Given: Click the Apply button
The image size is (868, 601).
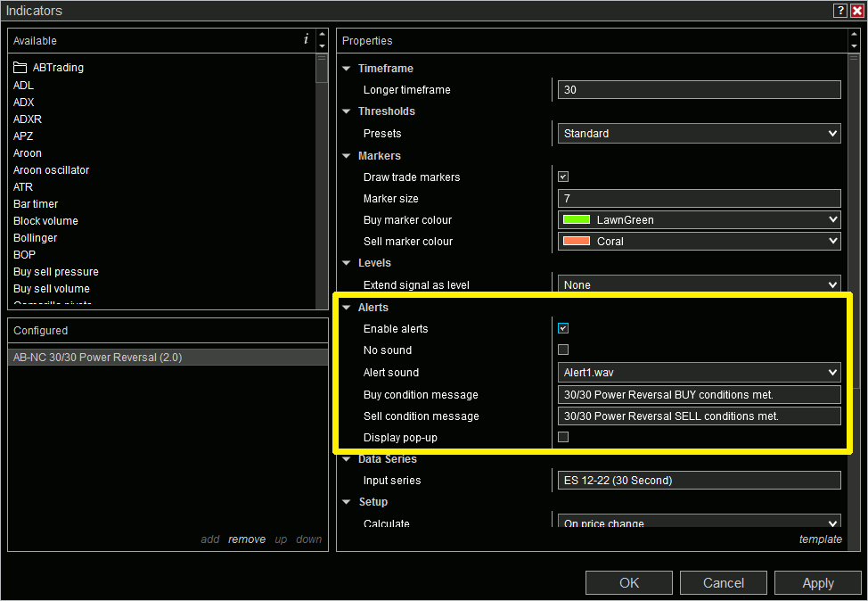Looking at the screenshot, I should (x=817, y=582).
